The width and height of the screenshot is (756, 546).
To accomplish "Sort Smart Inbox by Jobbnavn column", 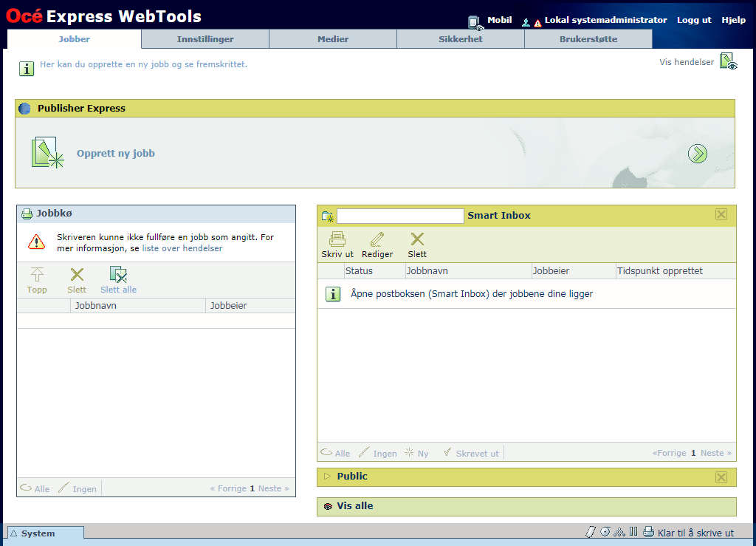I will click(468, 271).
